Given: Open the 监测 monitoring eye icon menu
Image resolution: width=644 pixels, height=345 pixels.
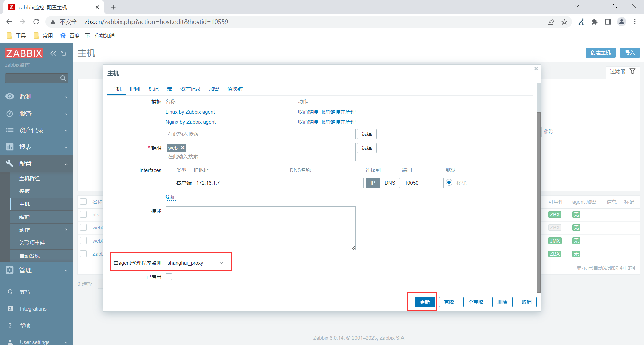Looking at the screenshot, I should click(x=10, y=96).
